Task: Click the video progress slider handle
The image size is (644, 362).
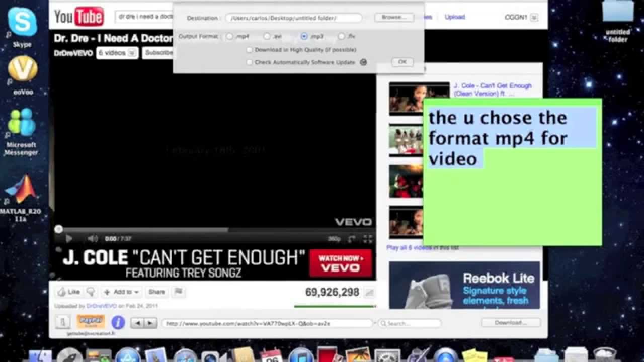Action: tap(59, 229)
